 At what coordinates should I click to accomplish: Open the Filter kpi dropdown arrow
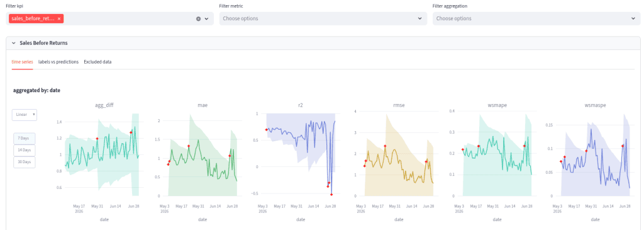[x=206, y=18]
